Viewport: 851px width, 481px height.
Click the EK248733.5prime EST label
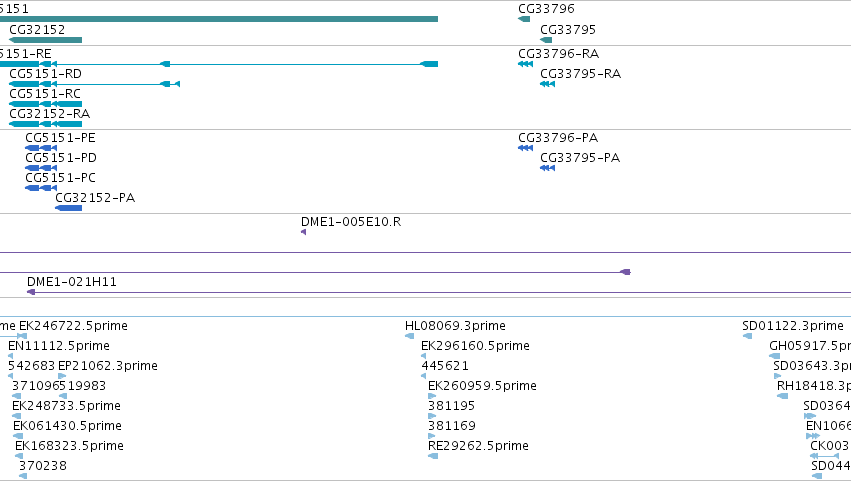66,406
